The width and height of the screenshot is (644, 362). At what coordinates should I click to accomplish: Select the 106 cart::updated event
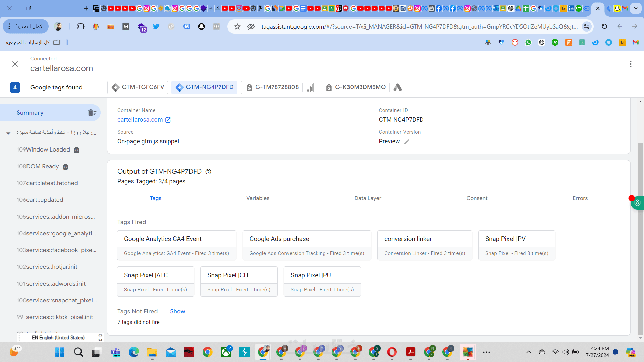pos(40,200)
